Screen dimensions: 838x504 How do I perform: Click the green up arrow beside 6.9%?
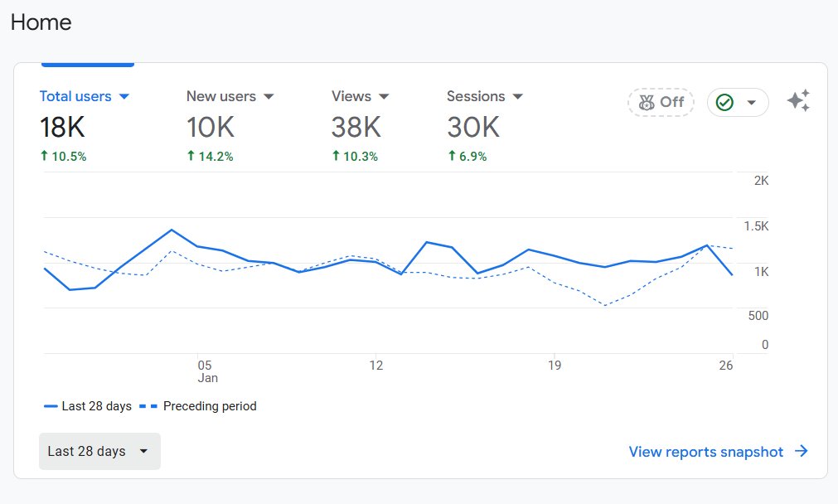click(x=452, y=156)
